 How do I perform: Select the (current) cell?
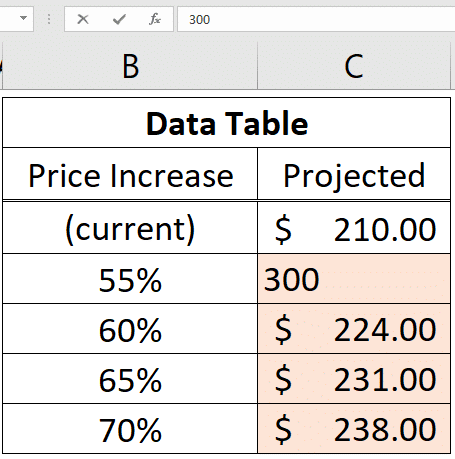[x=130, y=228]
